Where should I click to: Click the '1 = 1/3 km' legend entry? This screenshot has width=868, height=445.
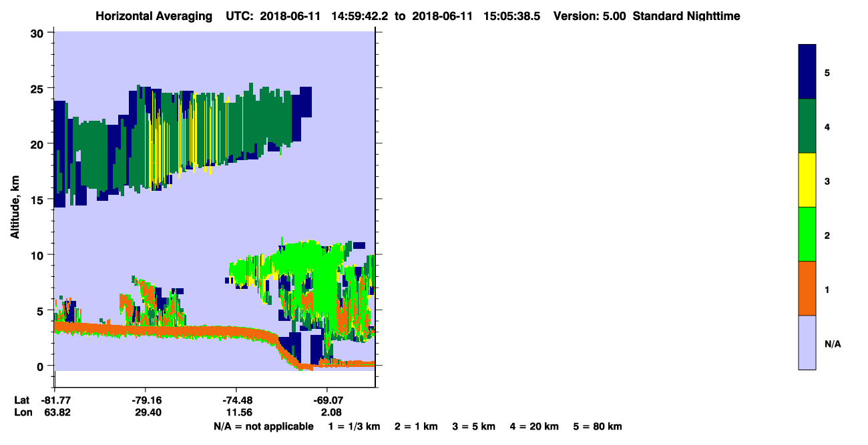tap(355, 426)
